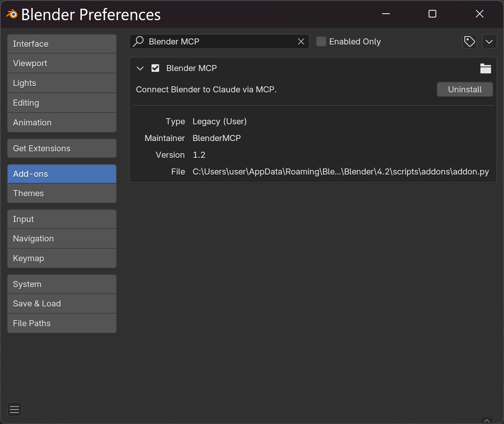Clear the add-on search field
This screenshot has width=504, height=424.
coord(301,41)
